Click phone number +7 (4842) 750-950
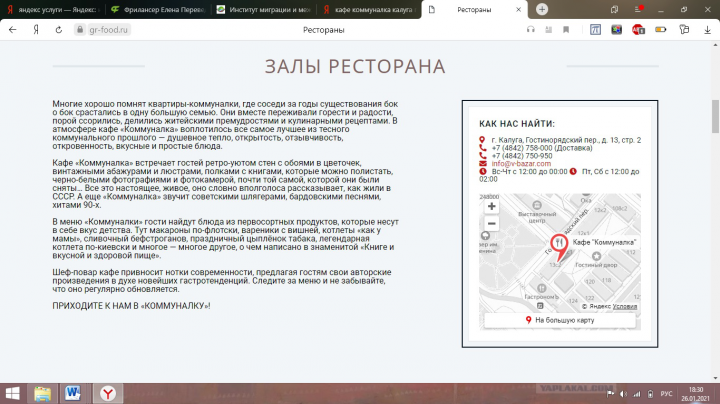The height and width of the screenshot is (404, 720). [x=522, y=156]
